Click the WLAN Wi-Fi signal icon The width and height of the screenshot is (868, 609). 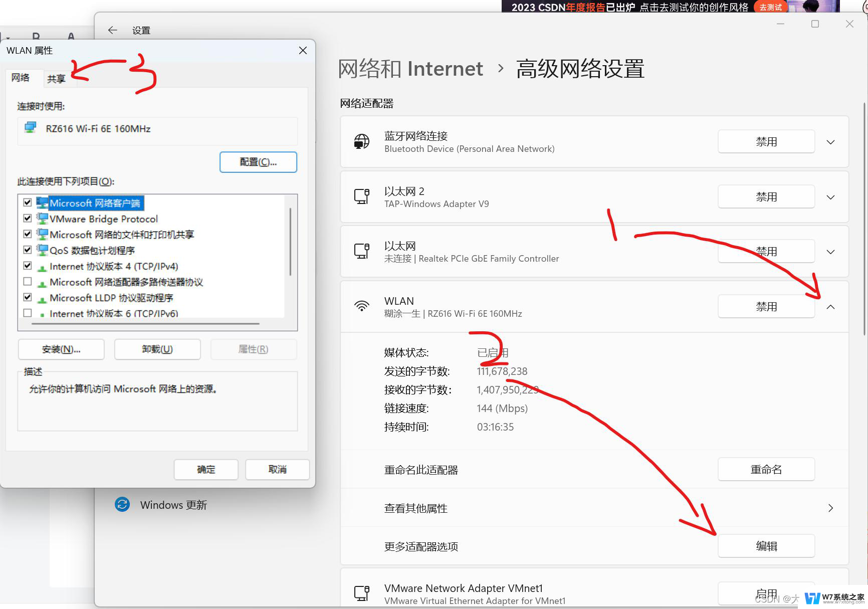[362, 306]
